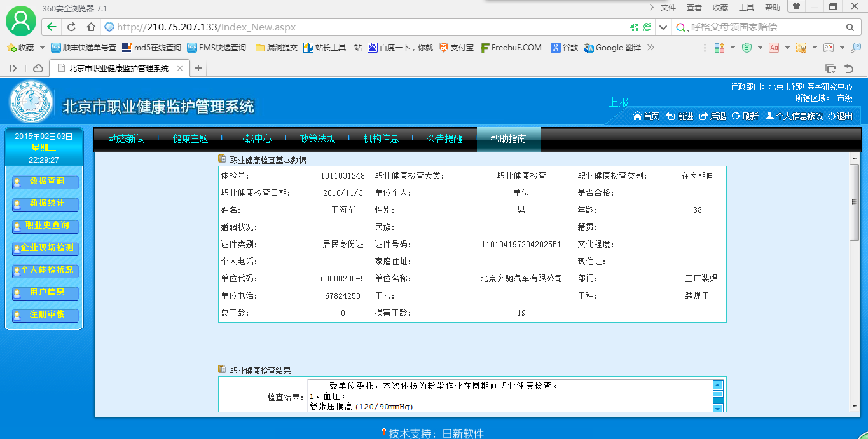This screenshot has width=868, height=439.
Task: Click 前进 in the system header
Action: pos(680,116)
